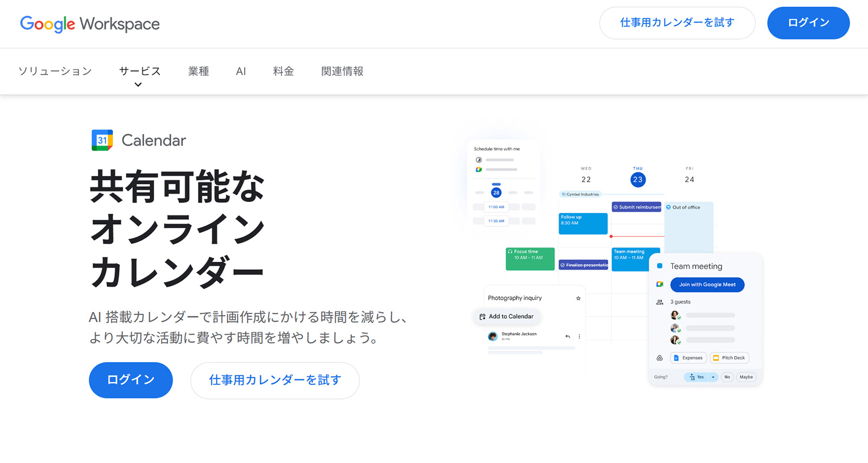Click the Calendar product name text

click(154, 141)
